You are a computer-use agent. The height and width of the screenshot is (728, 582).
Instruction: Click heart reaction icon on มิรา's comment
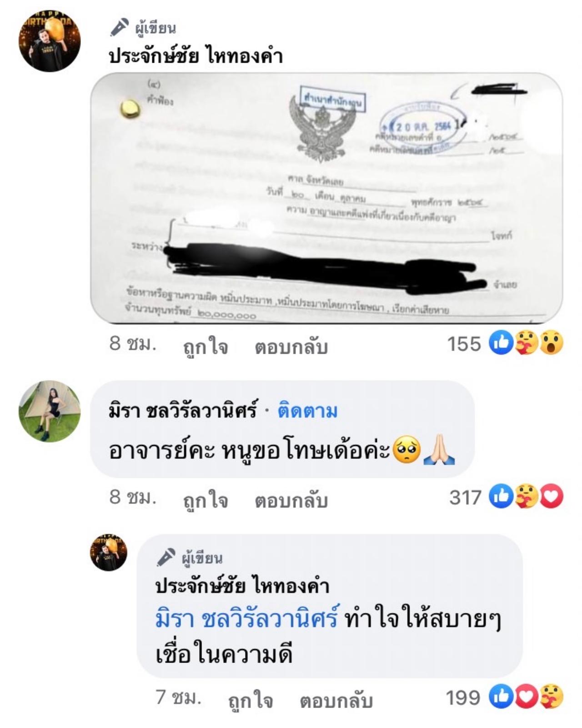551,497
